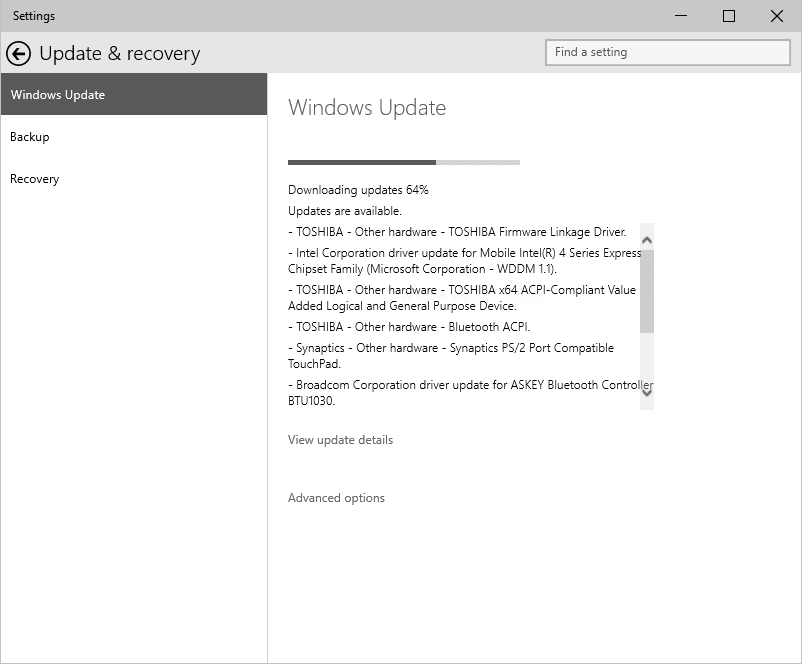Image resolution: width=802 pixels, height=664 pixels.
Task: Click the Updates are available text
Action: [x=345, y=211]
